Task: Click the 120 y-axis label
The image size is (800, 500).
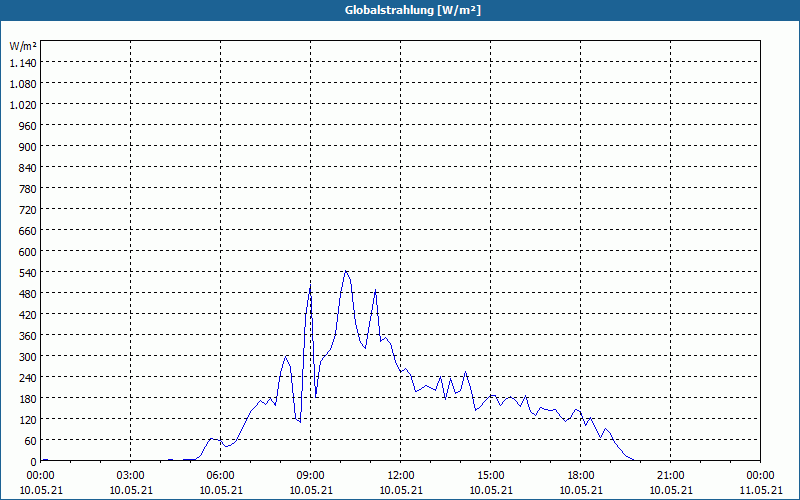Action: tap(28, 419)
